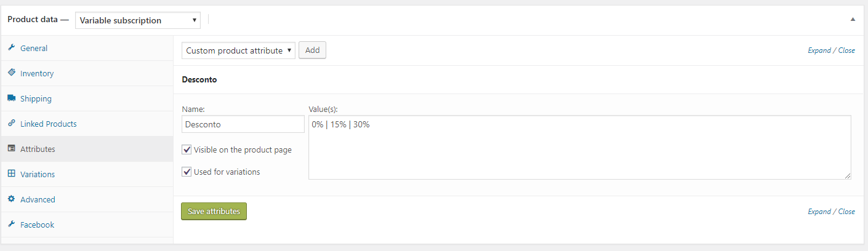This screenshot has height=251, width=868.
Task: Click the Attributes list icon
Action: [11, 149]
